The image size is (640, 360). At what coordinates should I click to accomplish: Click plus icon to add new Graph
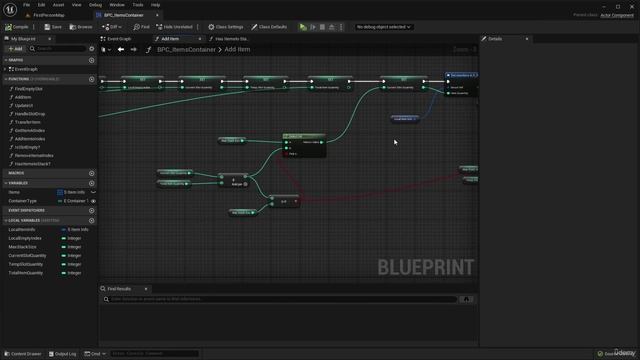[x=91, y=60]
